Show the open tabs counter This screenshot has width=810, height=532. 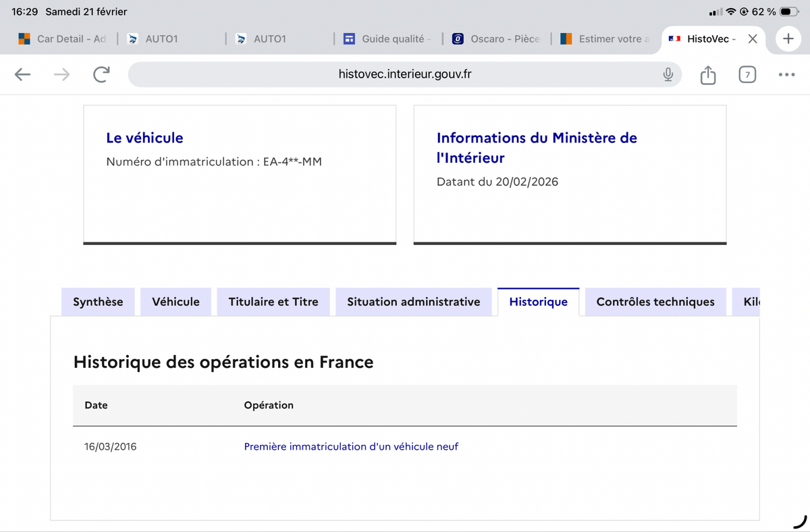click(x=747, y=75)
